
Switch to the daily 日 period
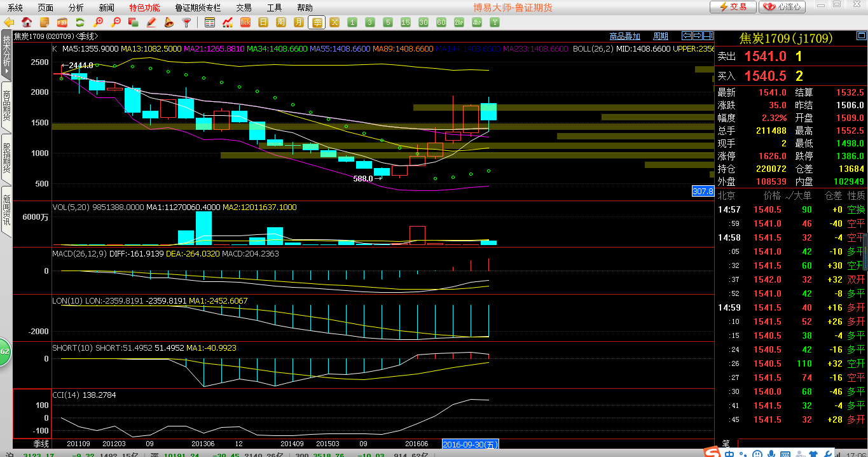pyautogui.click(x=263, y=23)
